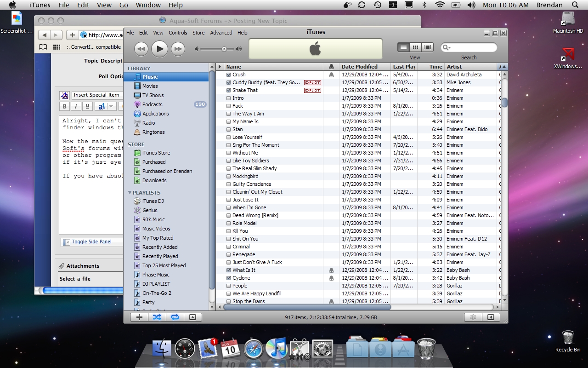The image size is (588, 368).
Task: Show the Genius sidebar
Action: [491, 317]
